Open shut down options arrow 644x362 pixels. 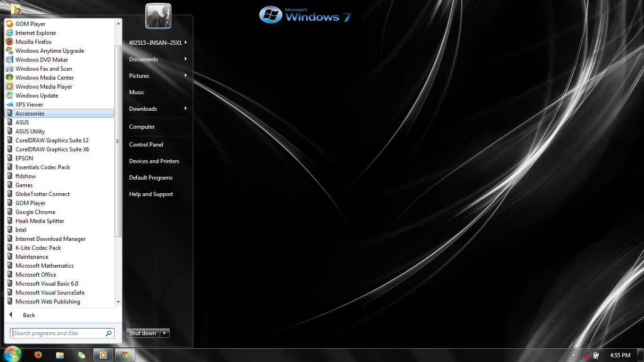[165, 333]
